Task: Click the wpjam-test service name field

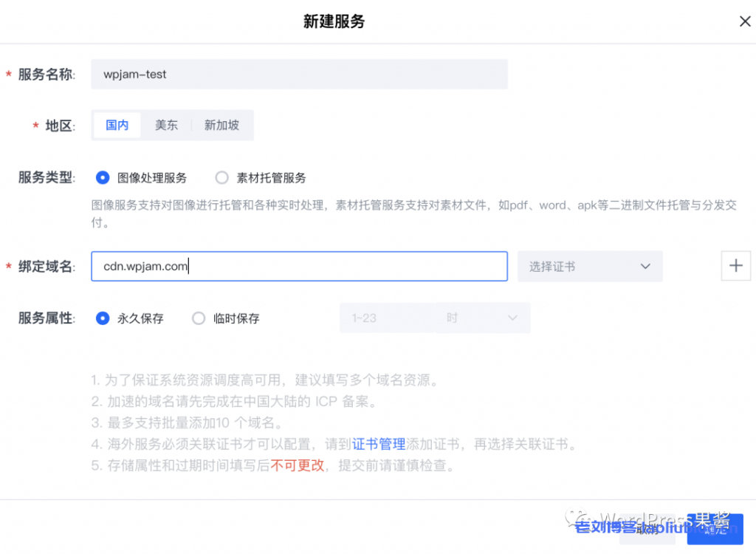Action: [299, 74]
